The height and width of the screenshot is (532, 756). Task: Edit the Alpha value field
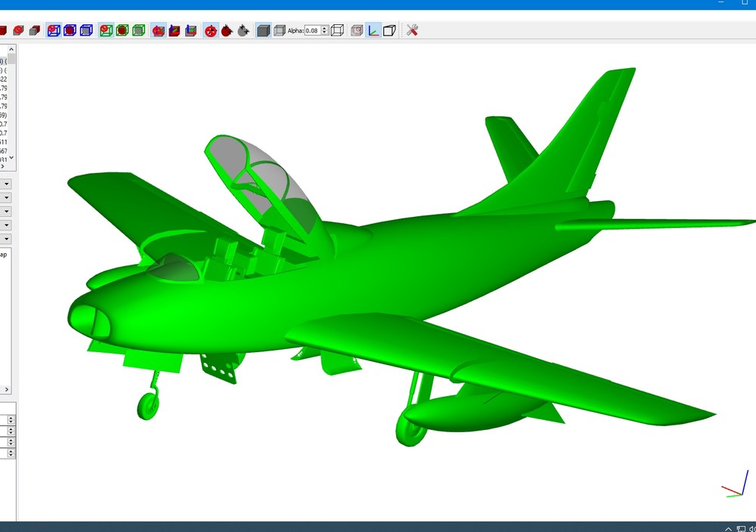coord(312,30)
